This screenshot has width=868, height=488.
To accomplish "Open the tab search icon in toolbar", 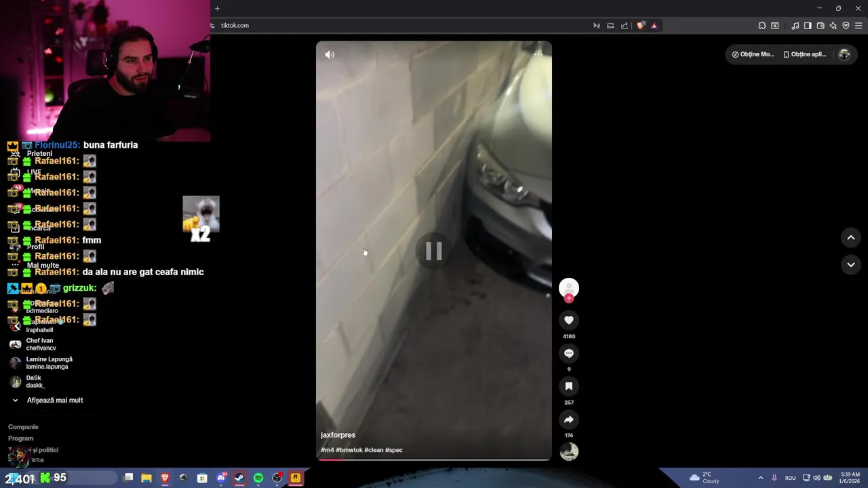I will pos(775,26).
